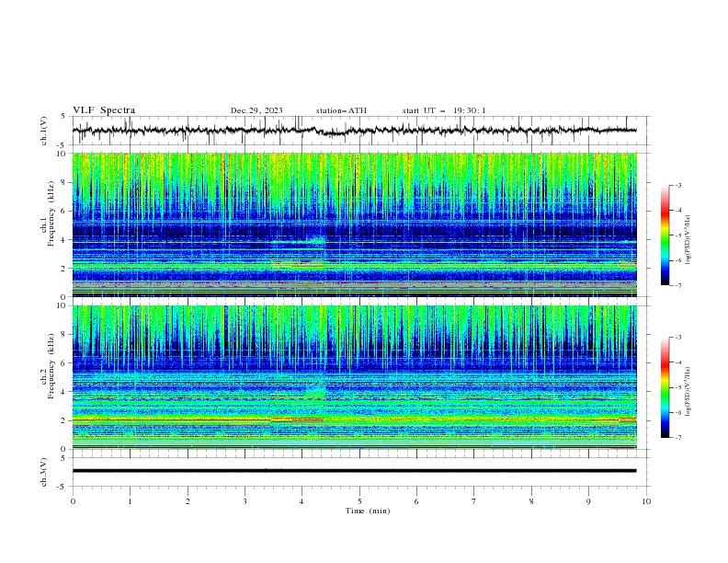Image resolution: width=728 pixels, height=563 pixels.
Task: Click the "ch.1(V)" axis label
Action: pos(44,131)
